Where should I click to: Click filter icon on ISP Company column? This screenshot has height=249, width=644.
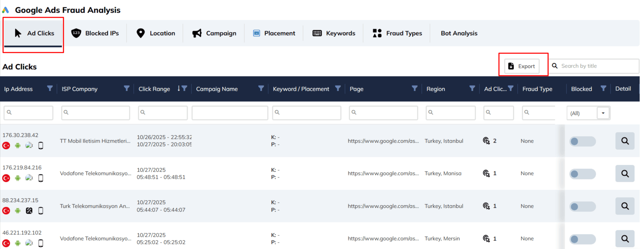point(127,89)
